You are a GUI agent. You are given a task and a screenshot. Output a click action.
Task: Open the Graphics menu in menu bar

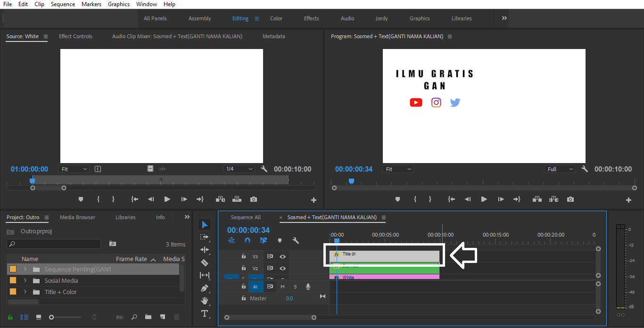pyautogui.click(x=119, y=4)
